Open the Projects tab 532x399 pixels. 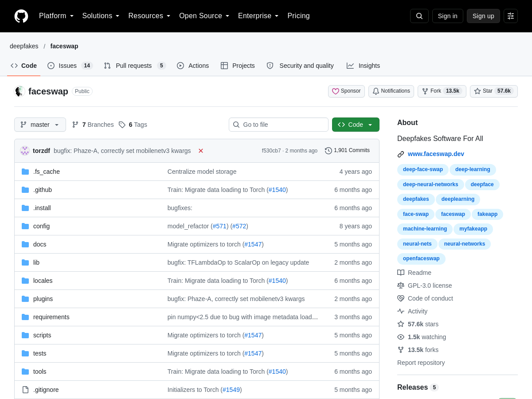[238, 66]
